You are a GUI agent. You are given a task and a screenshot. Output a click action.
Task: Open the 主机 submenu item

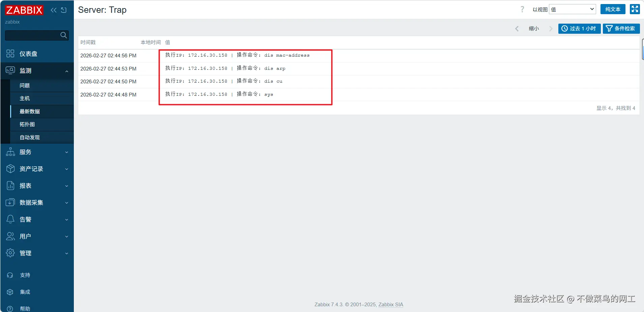[x=42, y=98]
